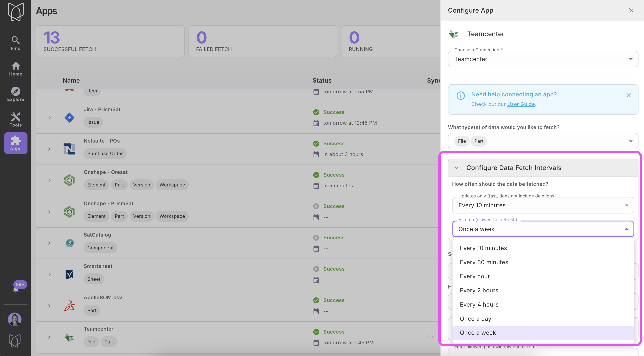Image resolution: width=644 pixels, height=356 pixels.
Task: Click calendar icon for Netsuite - POs schedule
Action: click(316, 154)
